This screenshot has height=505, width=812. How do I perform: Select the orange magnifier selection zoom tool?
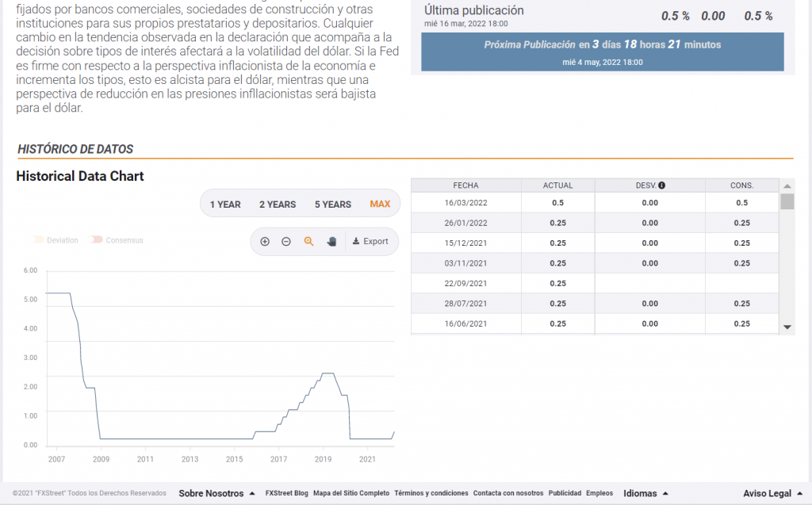click(x=309, y=241)
